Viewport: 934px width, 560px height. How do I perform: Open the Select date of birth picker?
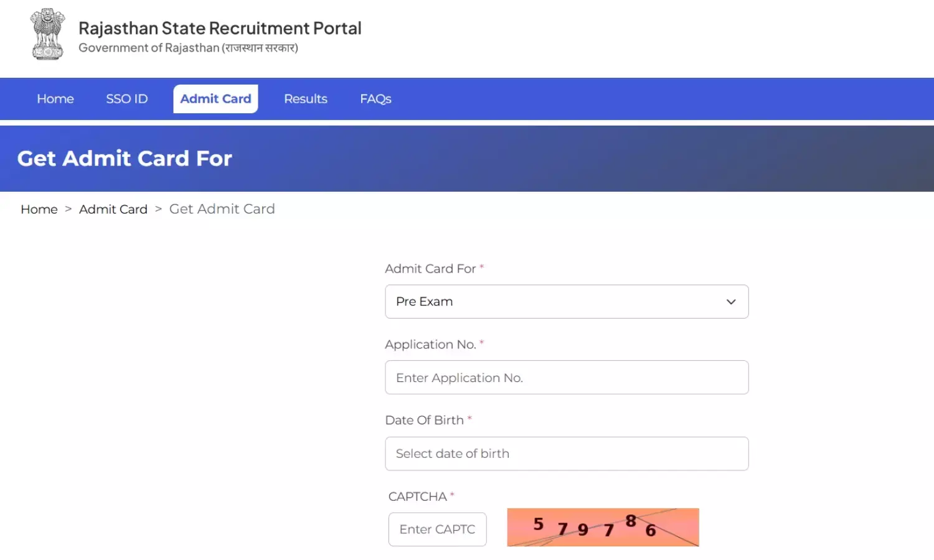click(567, 454)
